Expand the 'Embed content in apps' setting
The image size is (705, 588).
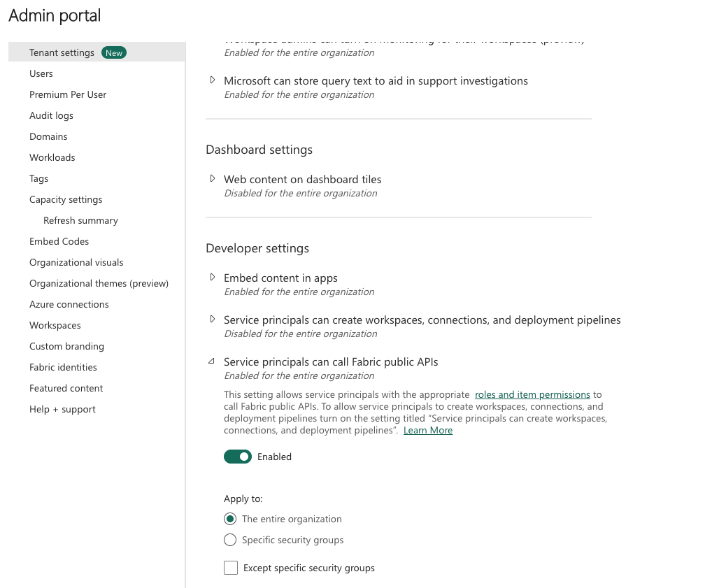pos(213,277)
